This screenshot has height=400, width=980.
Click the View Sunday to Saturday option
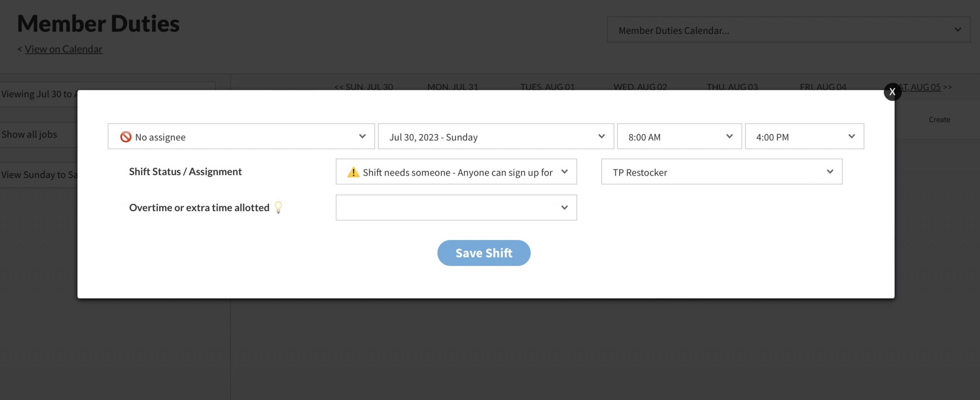coord(38,175)
